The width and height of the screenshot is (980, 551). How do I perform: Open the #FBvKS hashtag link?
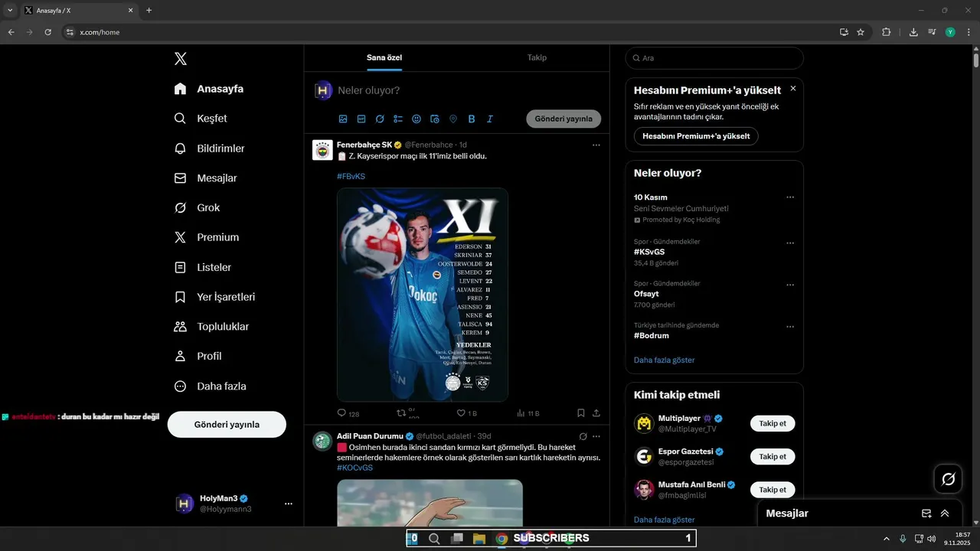click(351, 176)
